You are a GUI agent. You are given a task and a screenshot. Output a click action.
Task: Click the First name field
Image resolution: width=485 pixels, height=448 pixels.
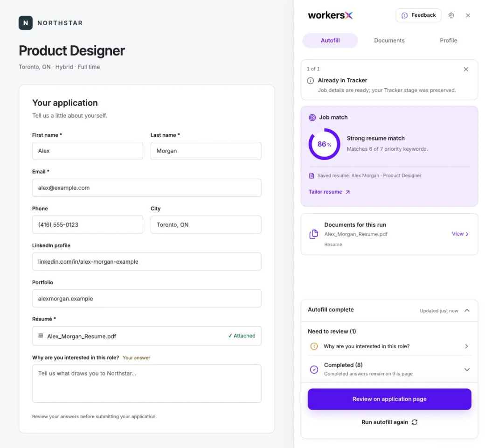tap(88, 151)
